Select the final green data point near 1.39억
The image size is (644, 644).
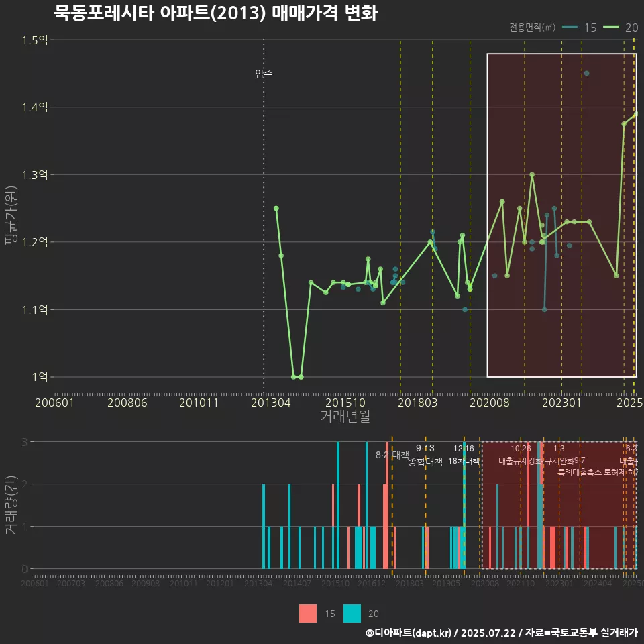[x=636, y=114]
